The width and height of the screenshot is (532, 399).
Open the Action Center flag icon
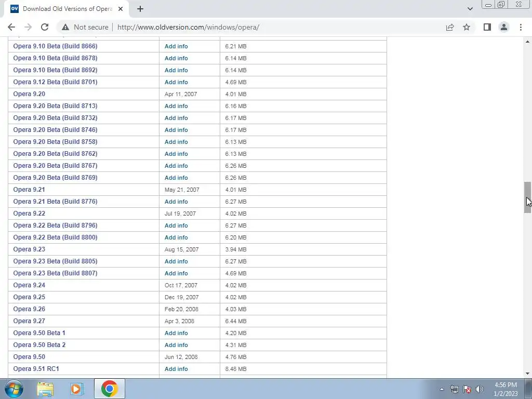pos(467,389)
